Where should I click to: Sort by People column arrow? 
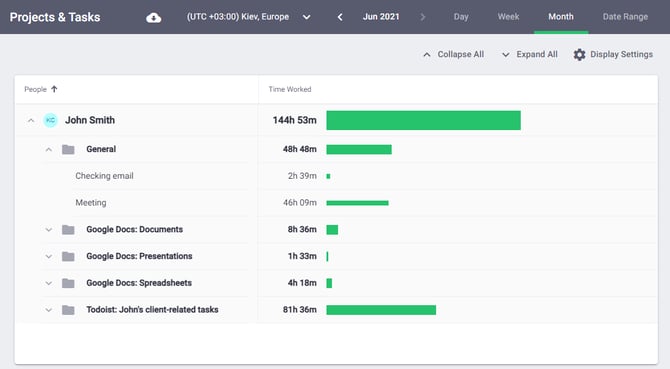(x=54, y=89)
